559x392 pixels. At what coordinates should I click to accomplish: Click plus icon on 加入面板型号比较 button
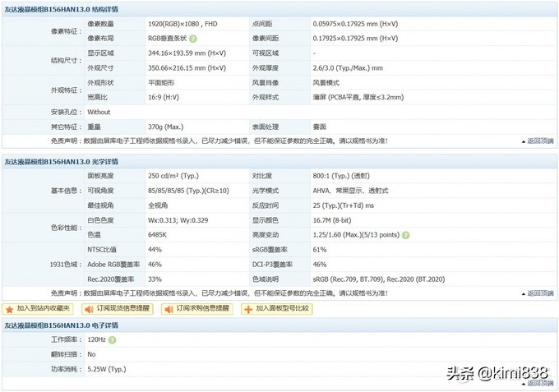click(248, 309)
